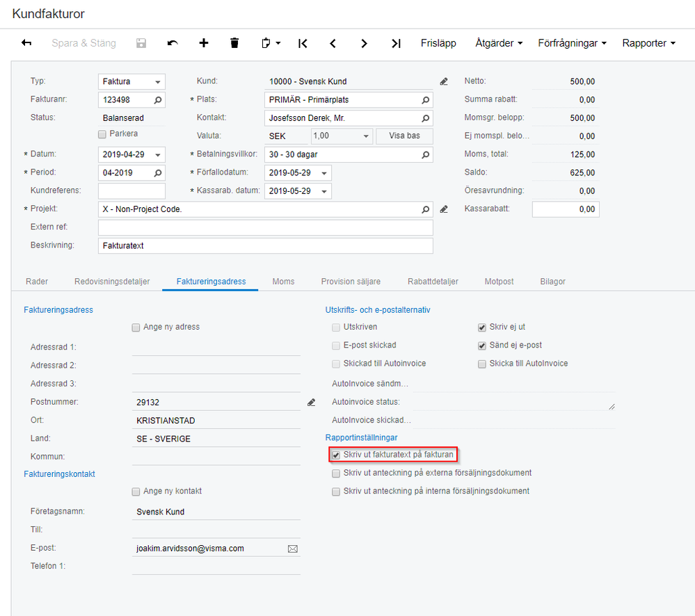Uncheck Sänd ej e-post checkbox
This screenshot has height=616, width=695.
click(482, 346)
